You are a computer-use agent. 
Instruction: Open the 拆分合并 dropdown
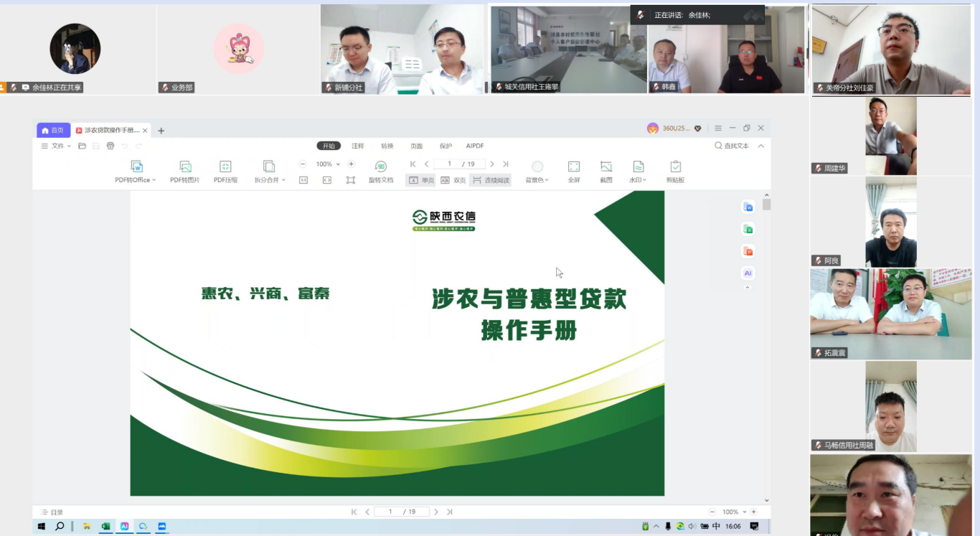270,171
